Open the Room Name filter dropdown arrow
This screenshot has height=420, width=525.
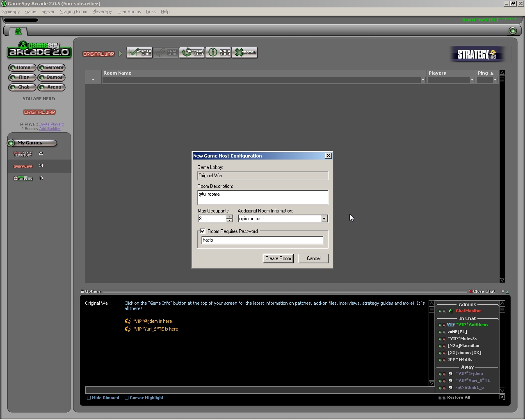(x=423, y=80)
